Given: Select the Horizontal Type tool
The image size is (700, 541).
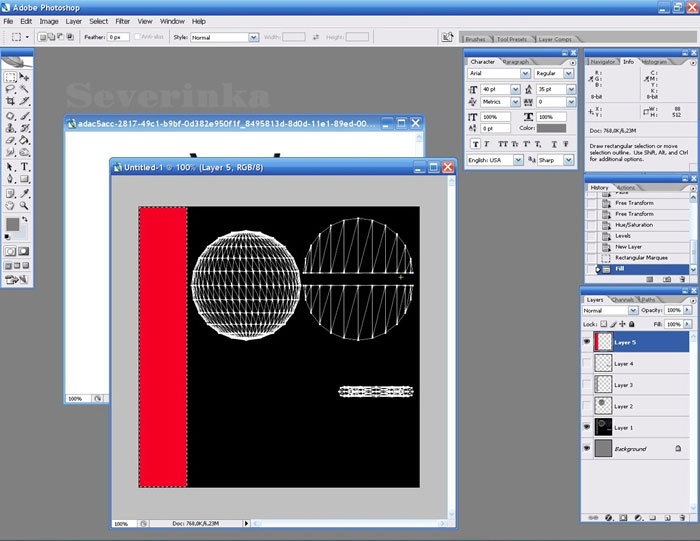Looking at the screenshot, I should click(x=24, y=167).
